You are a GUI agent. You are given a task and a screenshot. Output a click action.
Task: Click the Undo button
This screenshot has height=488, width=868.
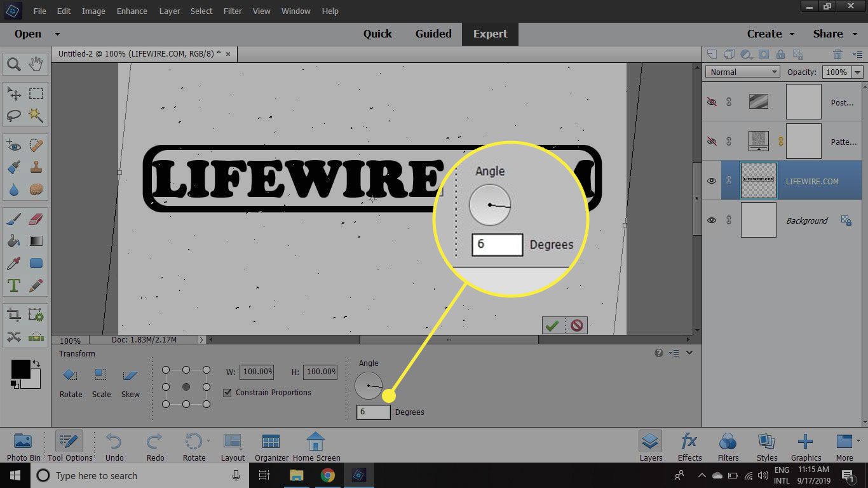[114, 447]
